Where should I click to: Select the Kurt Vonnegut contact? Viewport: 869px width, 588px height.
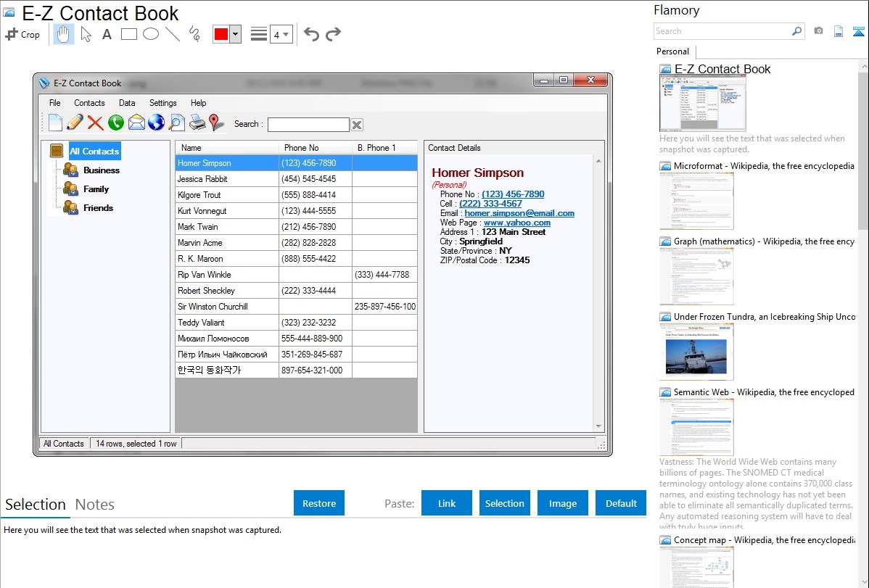(x=297, y=211)
